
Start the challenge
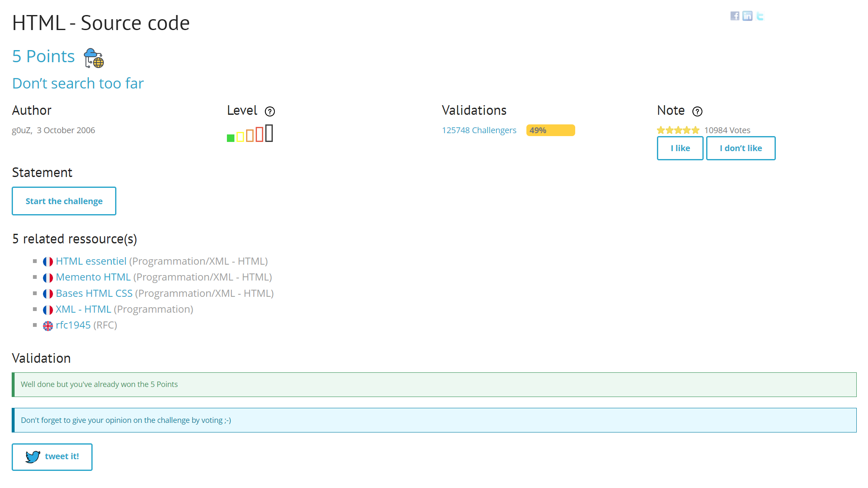(x=64, y=201)
